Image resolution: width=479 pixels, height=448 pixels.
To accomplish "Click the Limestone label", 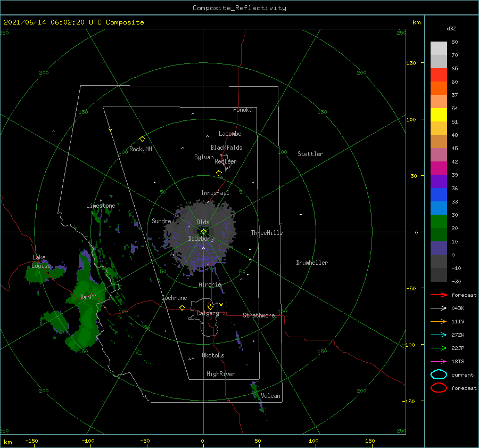I will pyautogui.click(x=101, y=206).
